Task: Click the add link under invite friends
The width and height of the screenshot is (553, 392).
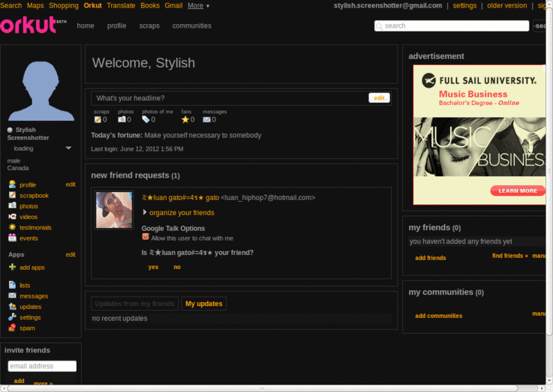Action: (x=19, y=381)
